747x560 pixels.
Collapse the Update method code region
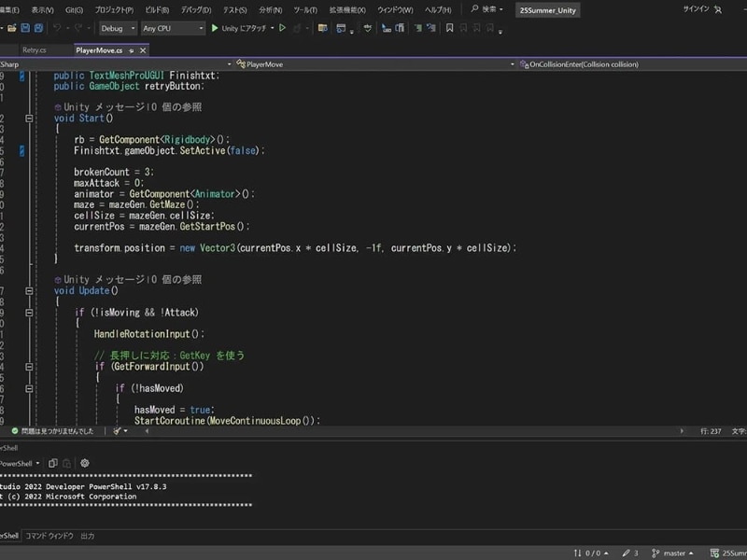coord(31,290)
